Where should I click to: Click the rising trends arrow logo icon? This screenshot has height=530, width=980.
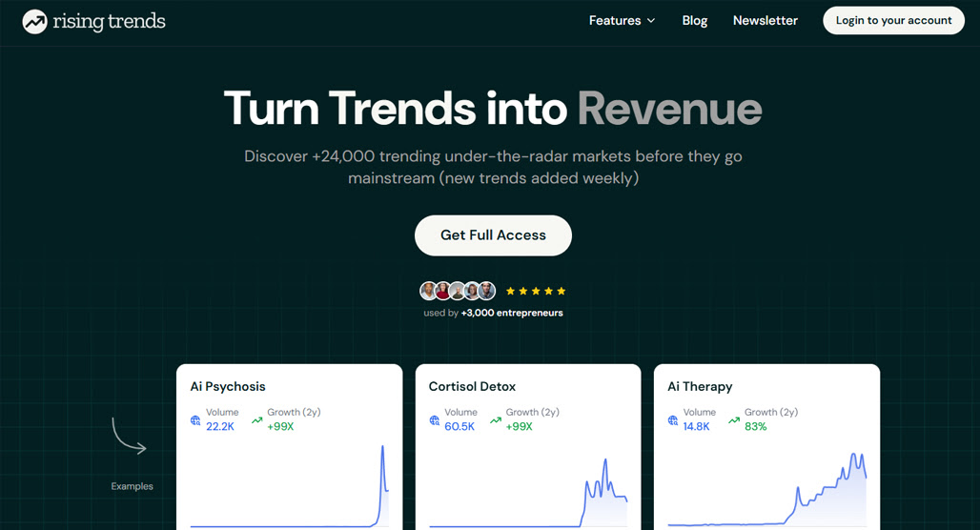tap(34, 22)
